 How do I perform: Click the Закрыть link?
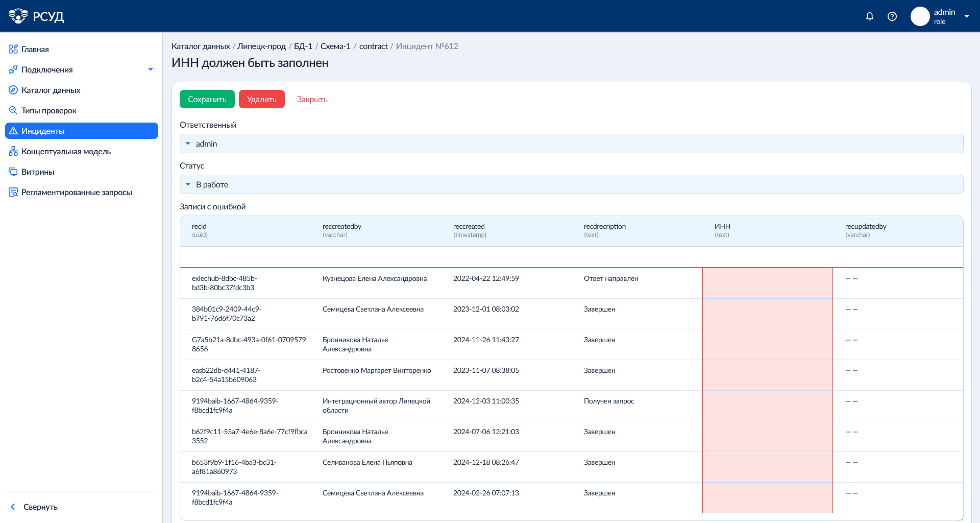312,100
